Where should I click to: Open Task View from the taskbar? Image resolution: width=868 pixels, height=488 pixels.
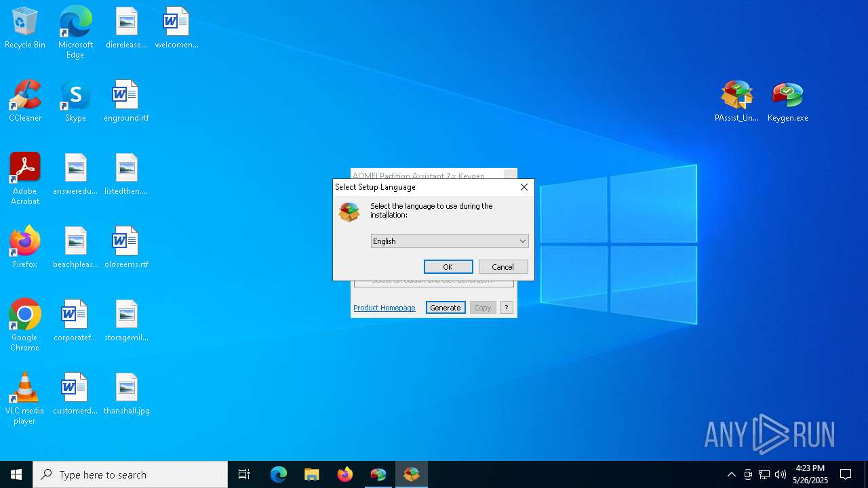tap(244, 474)
